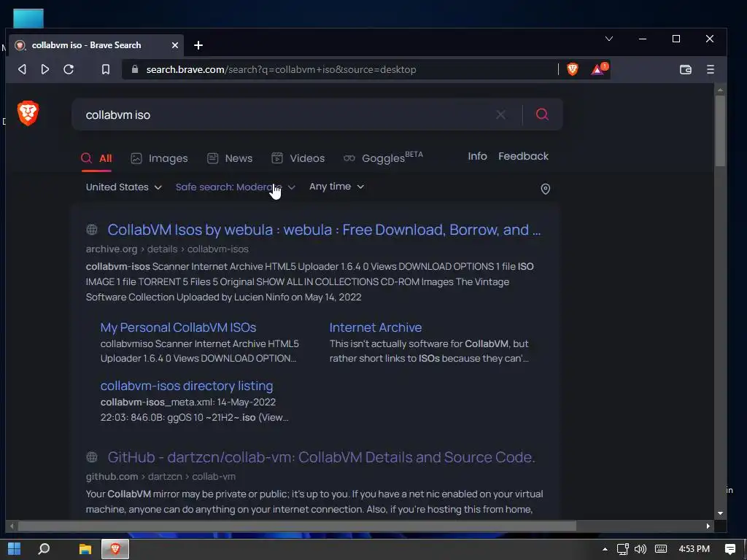Click the horizontal scrollbar thumb
The height and width of the screenshot is (560, 747).
click(x=297, y=526)
